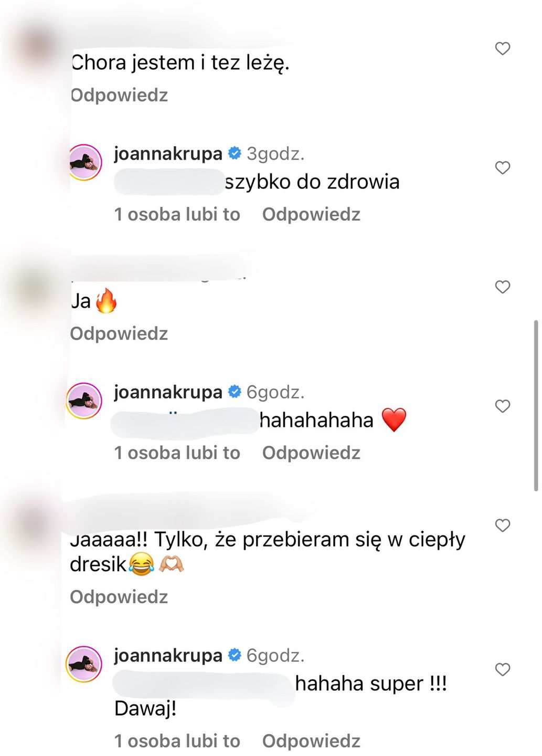The height and width of the screenshot is (756, 542).
Task: Click Odpowiedz under "szybko do zdrowia" reply
Action: point(311,215)
